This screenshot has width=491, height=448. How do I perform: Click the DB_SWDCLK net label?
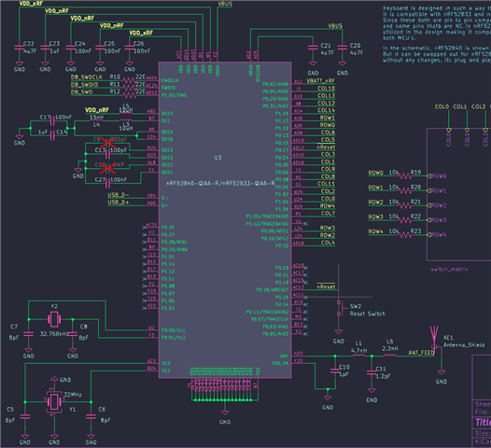87,77
